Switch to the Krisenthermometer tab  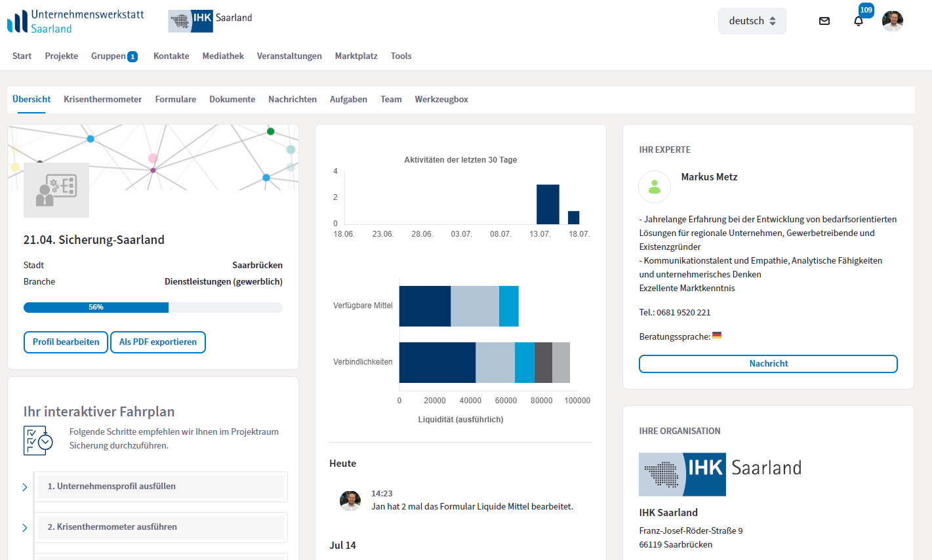pos(102,100)
